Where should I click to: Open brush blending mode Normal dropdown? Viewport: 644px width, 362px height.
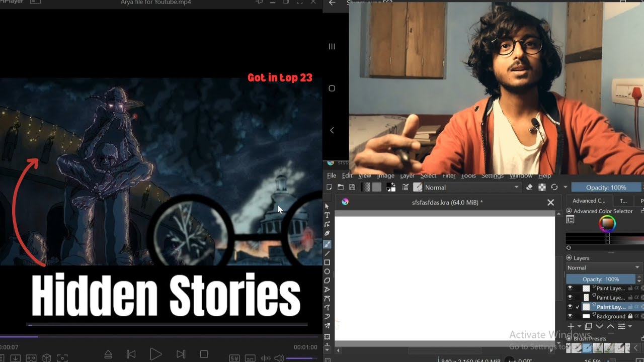[x=472, y=187]
